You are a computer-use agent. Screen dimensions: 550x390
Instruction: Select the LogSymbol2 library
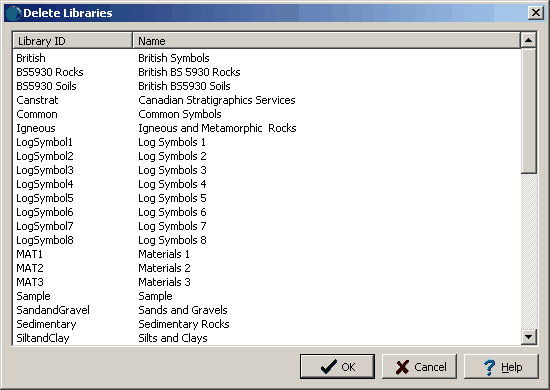(267, 156)
